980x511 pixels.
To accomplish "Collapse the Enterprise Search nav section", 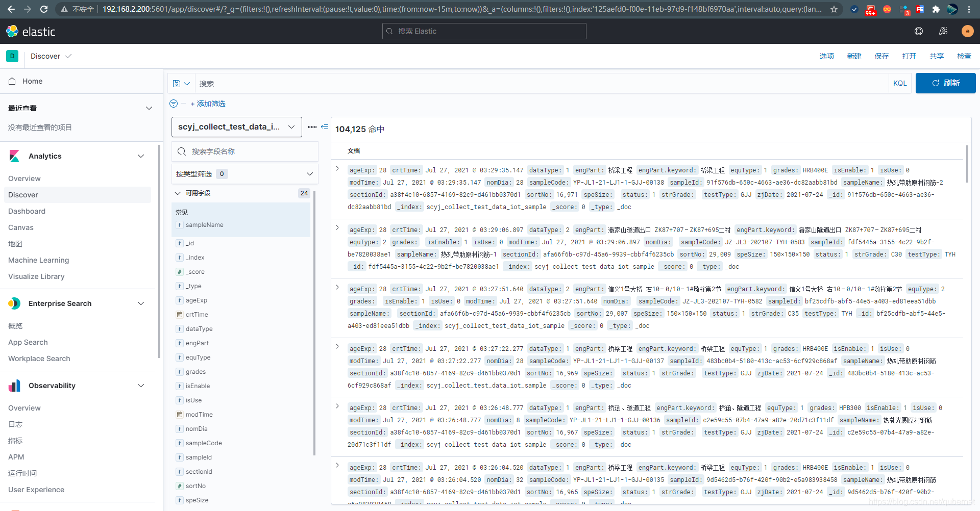I will point(141,303).
